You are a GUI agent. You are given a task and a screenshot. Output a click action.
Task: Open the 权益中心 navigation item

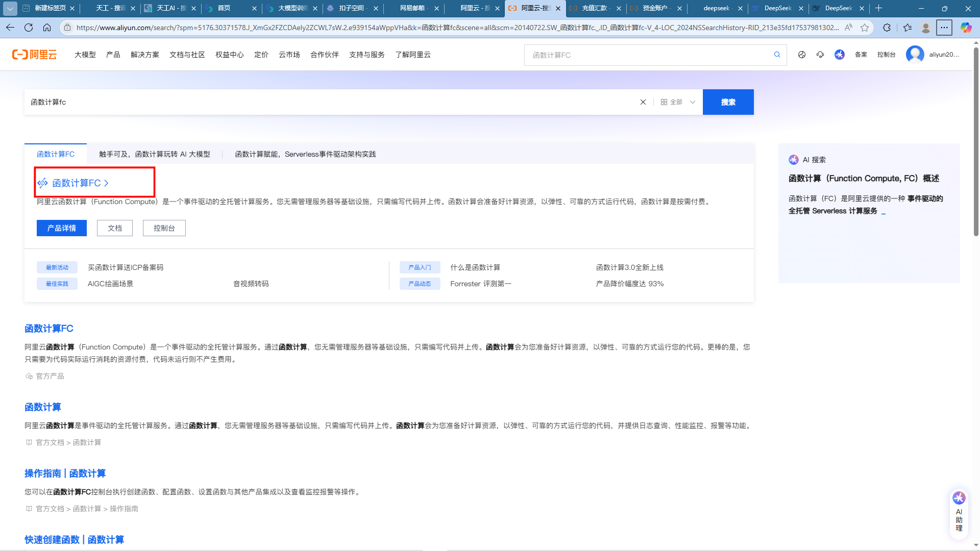[230, 55]
